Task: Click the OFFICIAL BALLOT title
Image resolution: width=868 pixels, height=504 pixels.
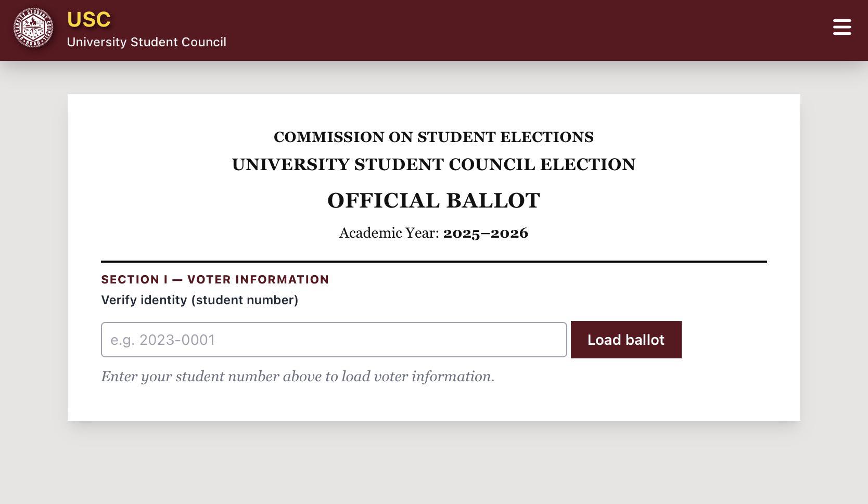Action: pos(433,201)
